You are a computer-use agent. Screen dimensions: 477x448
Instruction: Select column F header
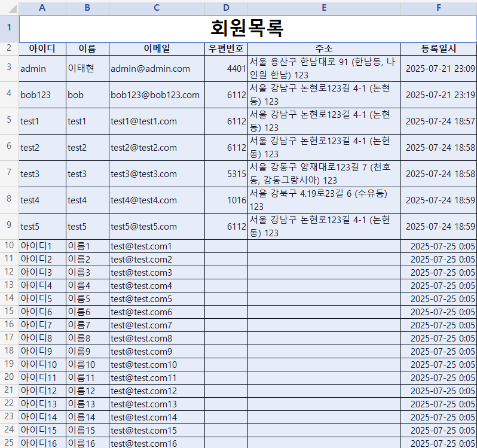[x=439, y=8]
